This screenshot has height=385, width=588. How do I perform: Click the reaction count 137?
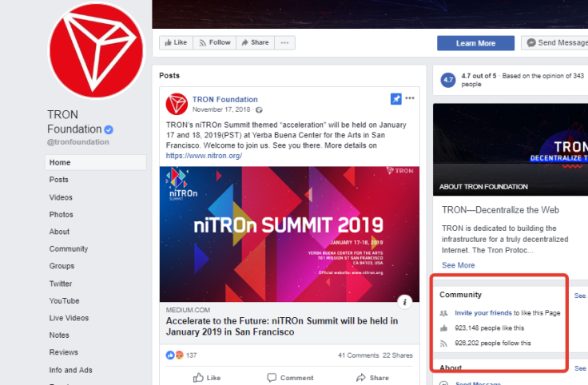pyautogui.click(x=191, y=355)
